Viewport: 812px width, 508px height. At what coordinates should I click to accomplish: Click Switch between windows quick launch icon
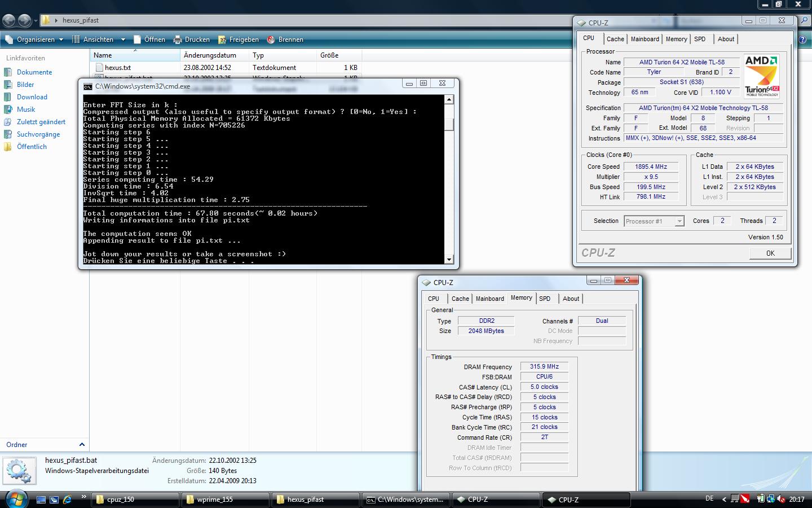(54, 500)
